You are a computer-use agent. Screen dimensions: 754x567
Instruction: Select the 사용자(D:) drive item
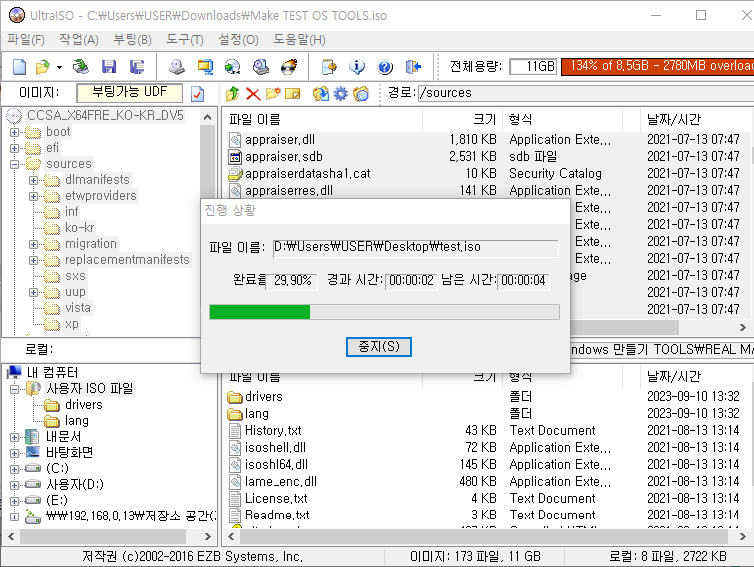click(75, 484)
